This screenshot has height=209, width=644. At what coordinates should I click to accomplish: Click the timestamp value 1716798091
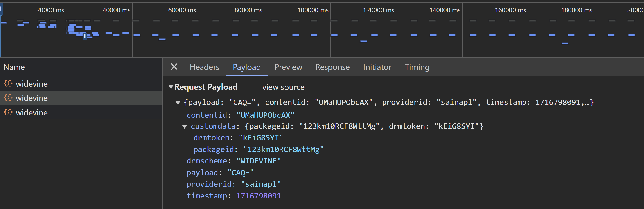(x=258, y=196)
